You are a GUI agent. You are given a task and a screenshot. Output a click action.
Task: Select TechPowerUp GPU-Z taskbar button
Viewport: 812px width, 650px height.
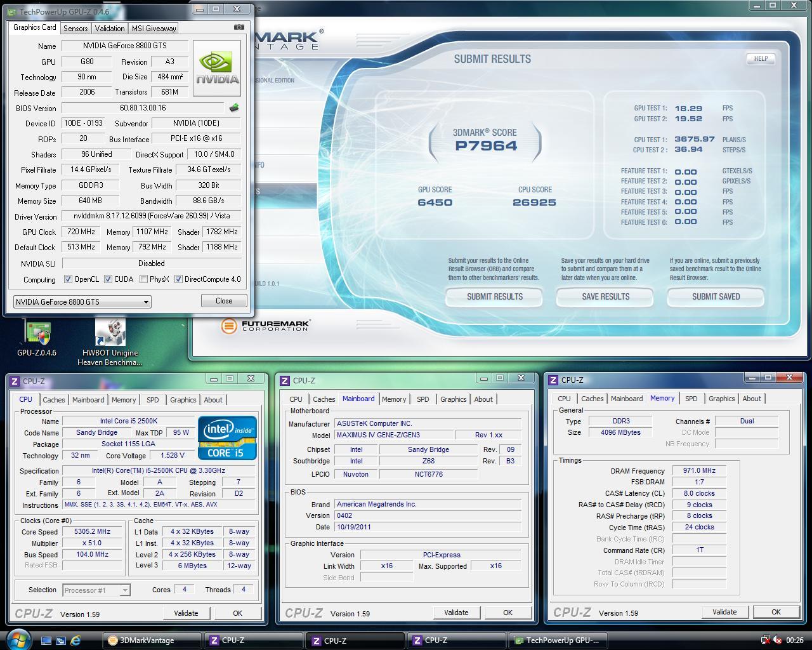click(x=559, y=640)
